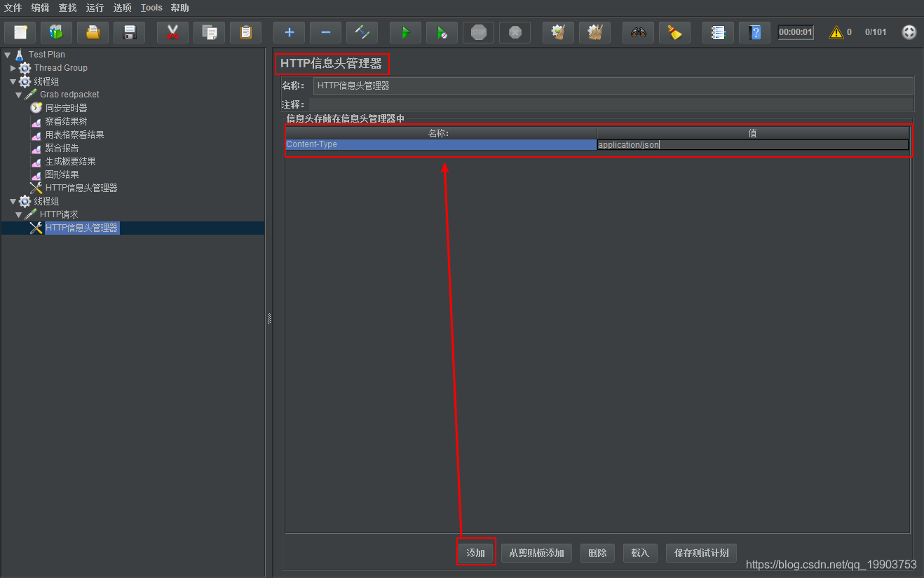This screenshot has height=578, width=924.
Task: Open the Templates toolbar icon
Action: click(x=56, y=32)
